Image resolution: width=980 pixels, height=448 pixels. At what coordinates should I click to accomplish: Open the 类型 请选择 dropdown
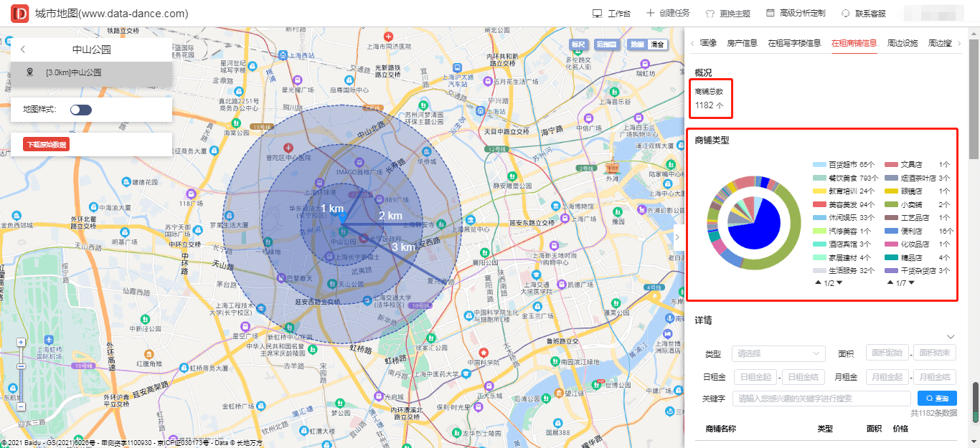(x=778, y=353)
